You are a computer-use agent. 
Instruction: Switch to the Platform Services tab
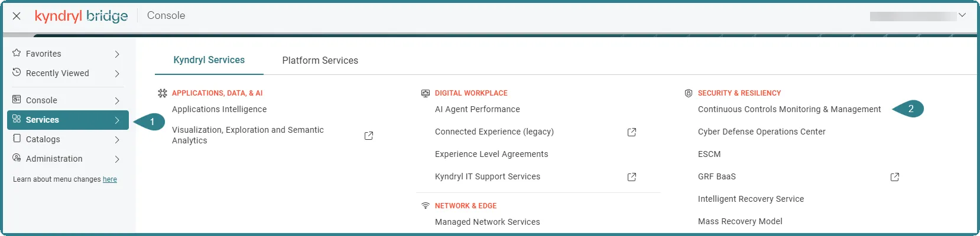tap(320, 60)
